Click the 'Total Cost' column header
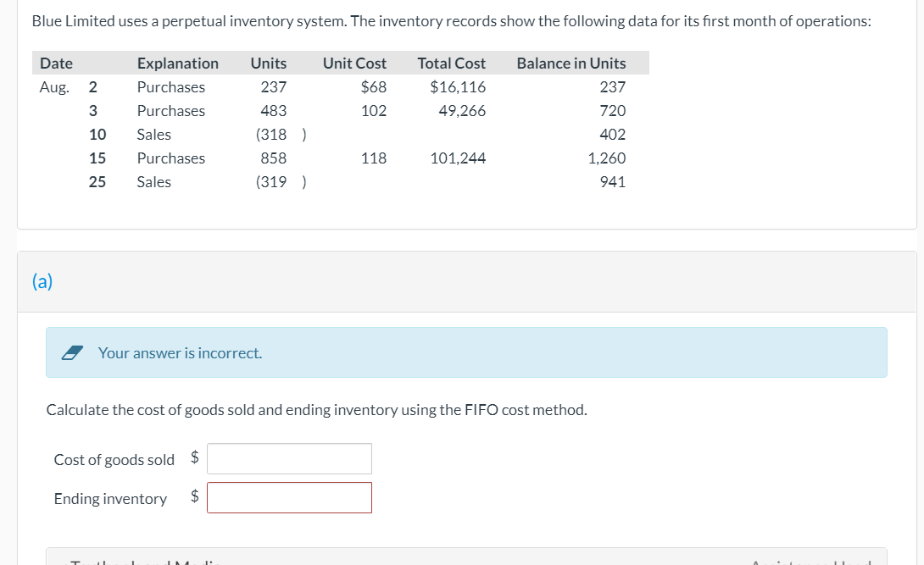Screen dimensions: 924x565 pyautogui.click(x=452, y=64)
